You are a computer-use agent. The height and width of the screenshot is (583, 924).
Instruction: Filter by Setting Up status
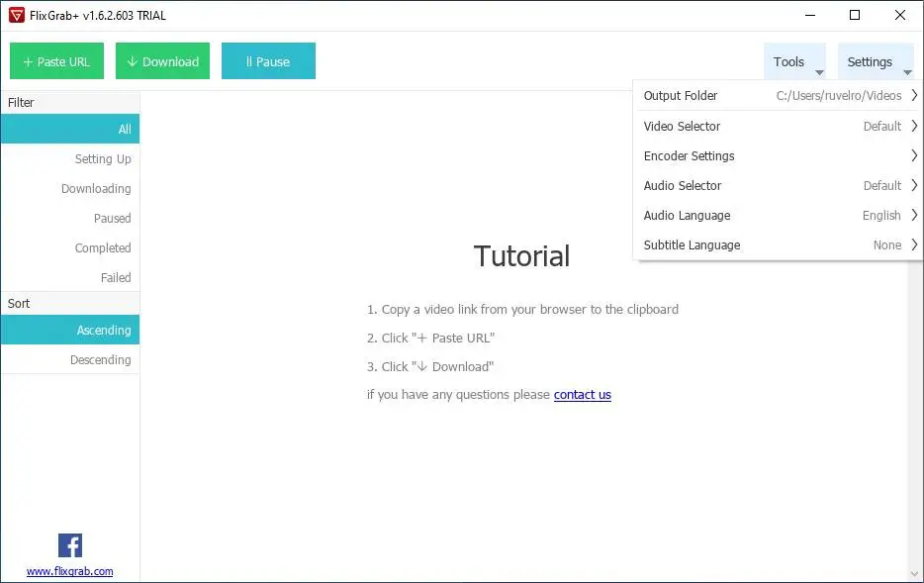tap(70, 159)
